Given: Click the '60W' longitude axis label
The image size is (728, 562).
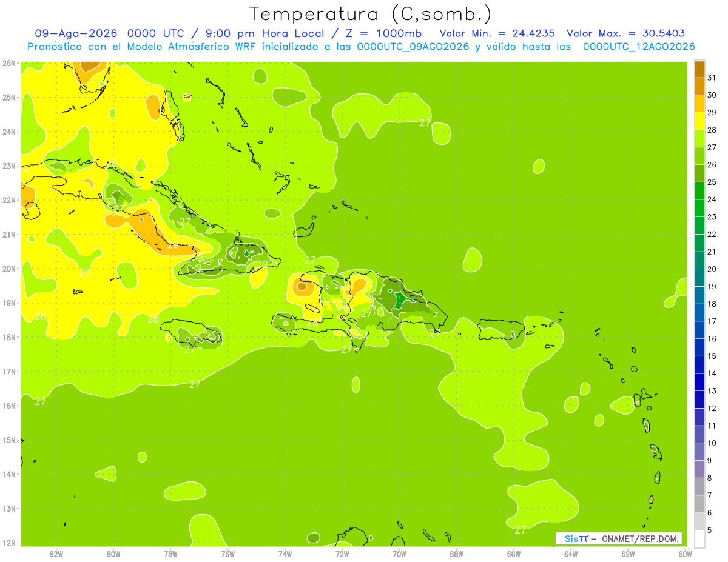Looking at the screenshot, I should [x=686, y=554].
